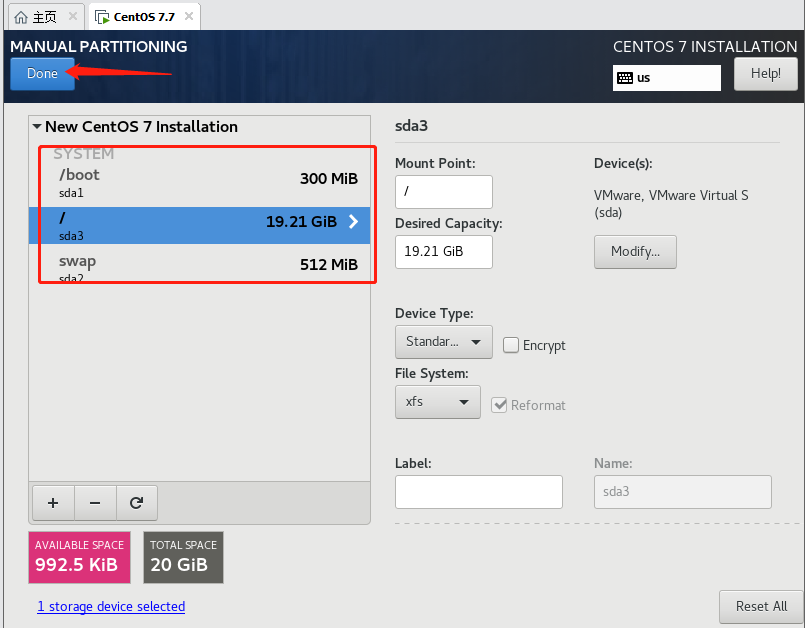
Task: Open the Help! button
Action: [765, 73]
